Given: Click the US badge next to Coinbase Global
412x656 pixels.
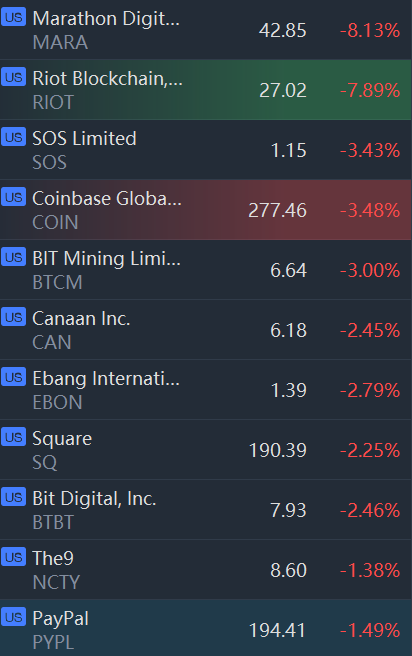Looking at the screenshot, I should click(x=13, y=197).
